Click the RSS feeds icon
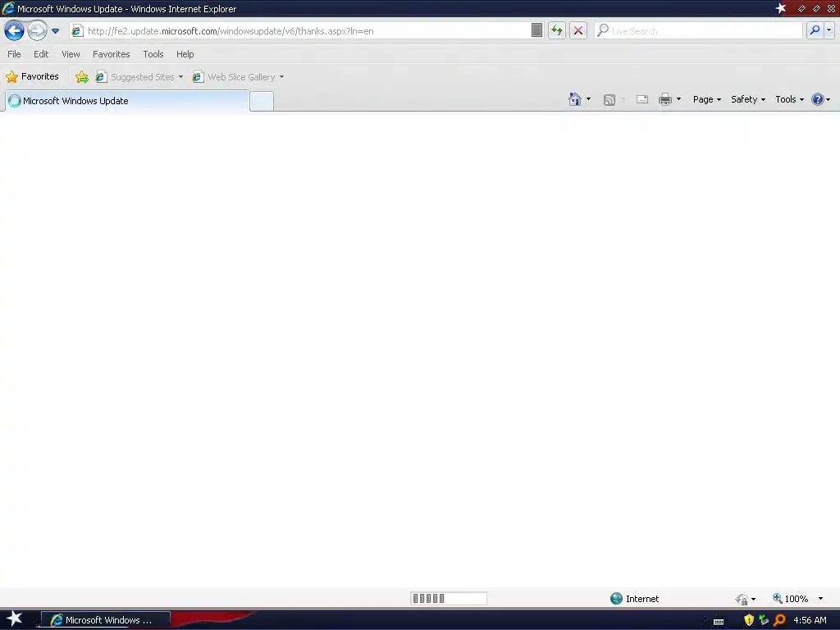The image size is (840, 630). point(609,99)
